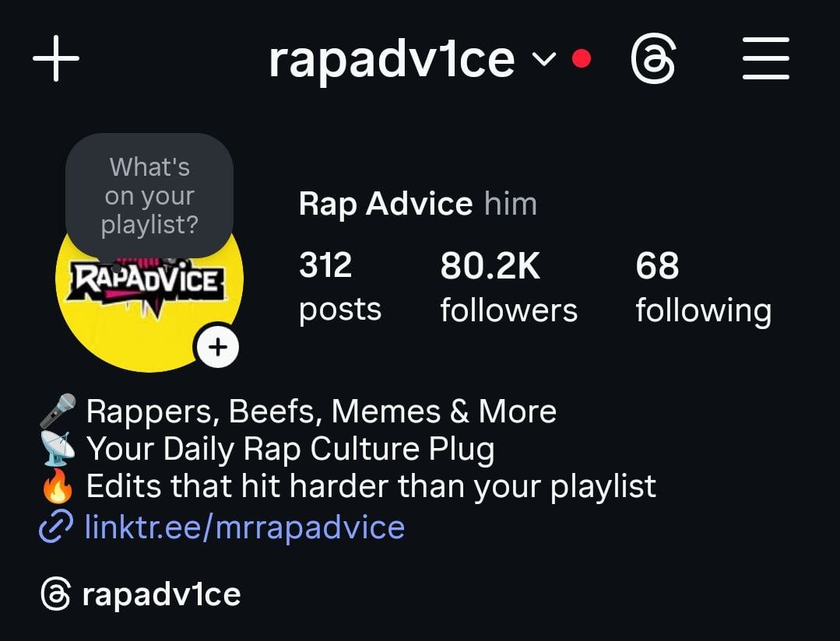Tap the fire emoji in bio
840x641 pixels.
click(x=58, y=485)
